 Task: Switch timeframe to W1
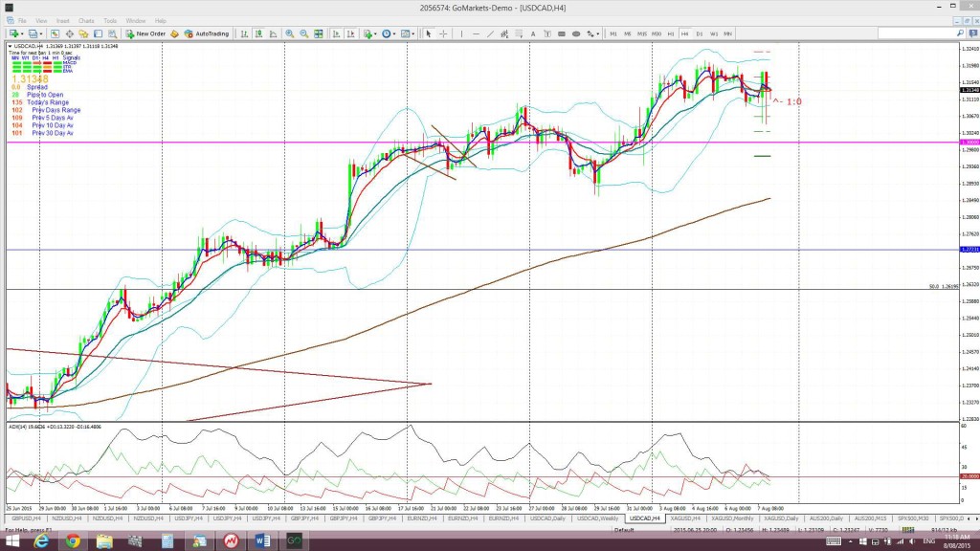714,33
